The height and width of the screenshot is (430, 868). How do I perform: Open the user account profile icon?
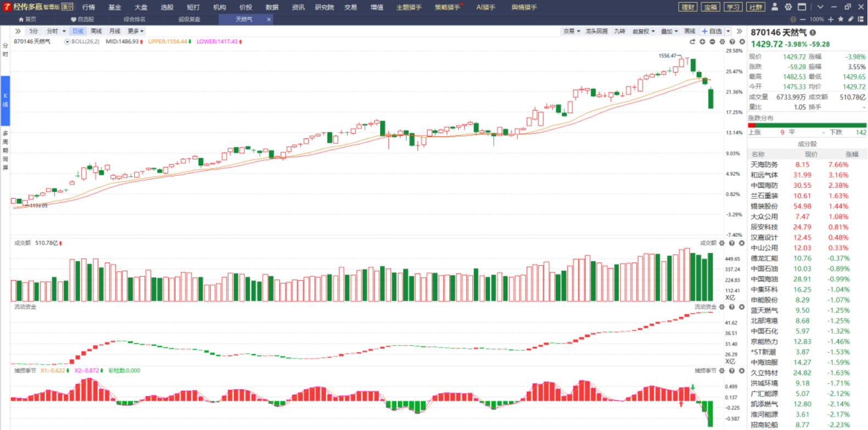(x=775, y=7)
